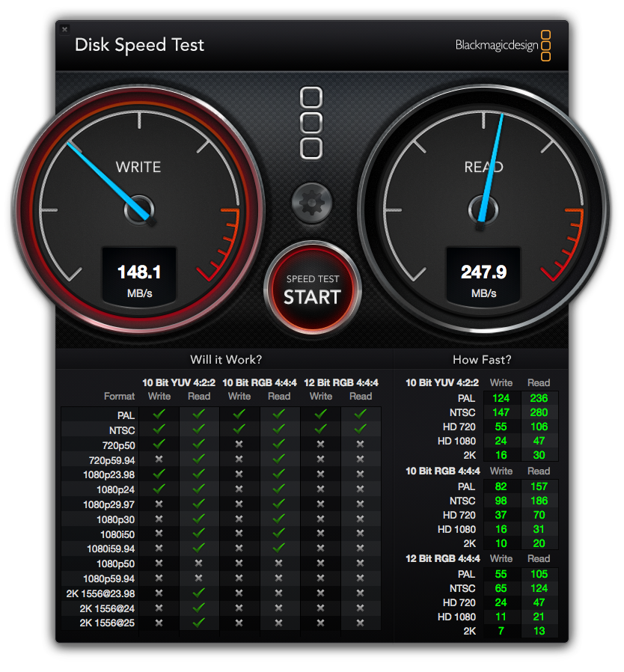Click the green checkmark for PAL 10 Bit YUV Write
This screenshot has height=672, width=624.
159,414
